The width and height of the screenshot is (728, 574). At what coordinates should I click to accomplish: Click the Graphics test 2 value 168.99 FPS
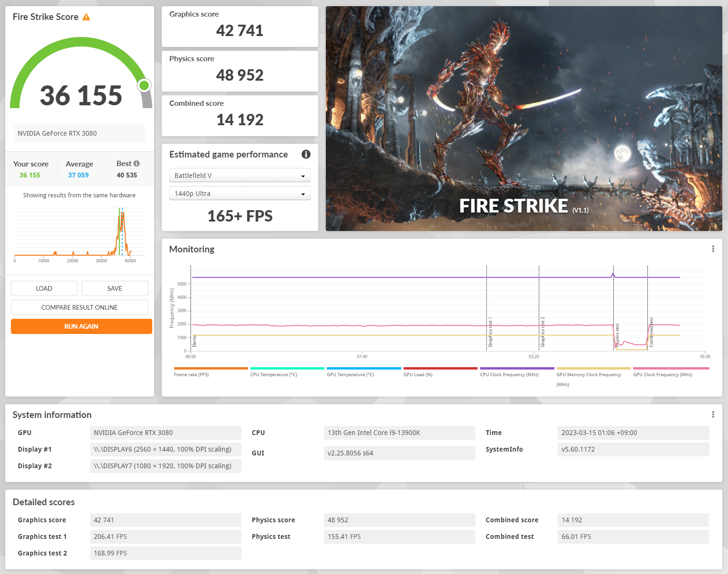(x=166, y=553)
